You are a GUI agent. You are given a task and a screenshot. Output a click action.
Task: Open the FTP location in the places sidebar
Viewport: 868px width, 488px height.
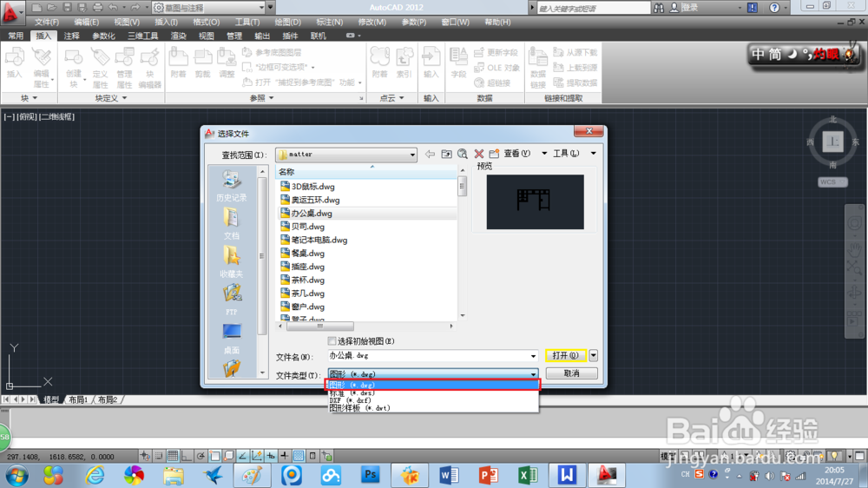232,300
